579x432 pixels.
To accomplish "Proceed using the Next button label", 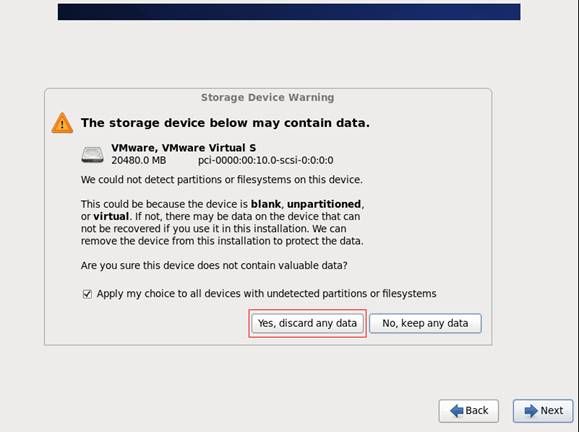I will click(x=552, y=411).
